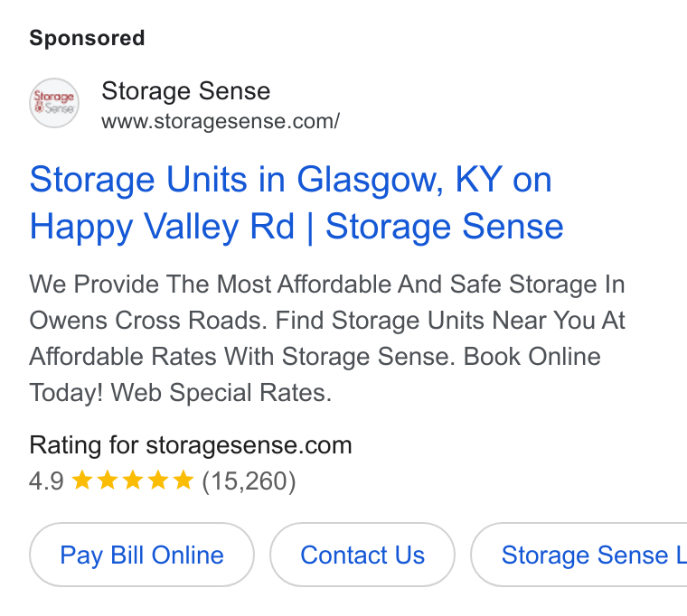Click the second gold rating star
687x616 pixels.
(108, 480)
